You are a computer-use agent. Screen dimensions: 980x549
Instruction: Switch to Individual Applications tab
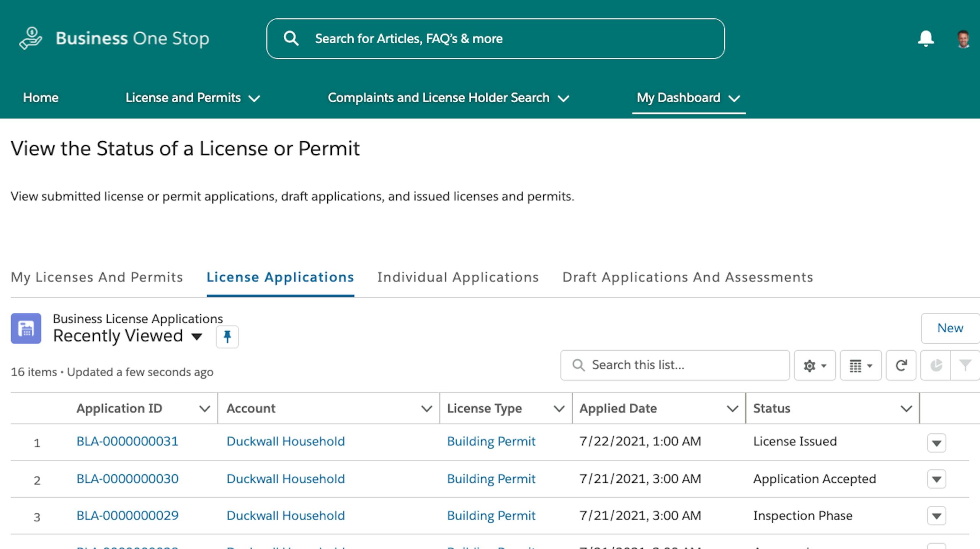458,277
